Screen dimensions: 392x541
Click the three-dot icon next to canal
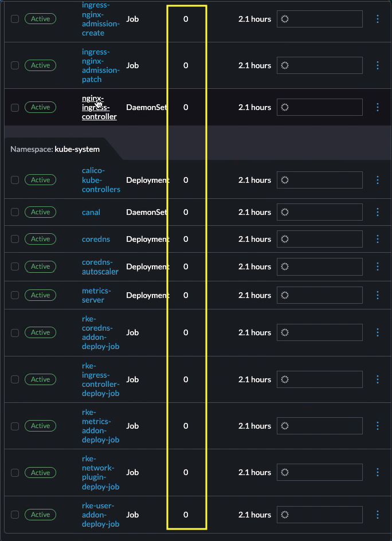coord(378,211)
